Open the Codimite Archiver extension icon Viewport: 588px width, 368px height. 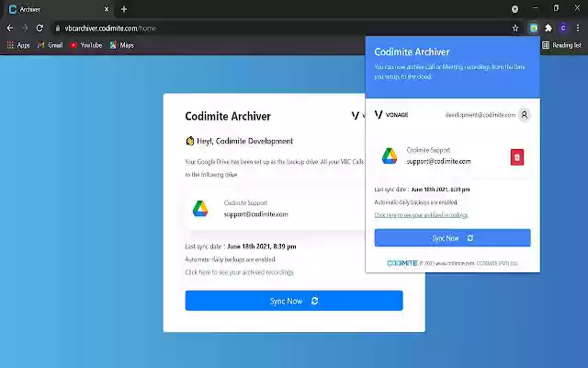(x=533, y=28)
